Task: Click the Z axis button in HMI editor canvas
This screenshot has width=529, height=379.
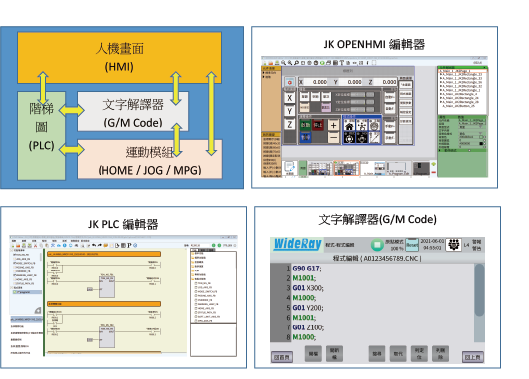Action: coord(289,124)
